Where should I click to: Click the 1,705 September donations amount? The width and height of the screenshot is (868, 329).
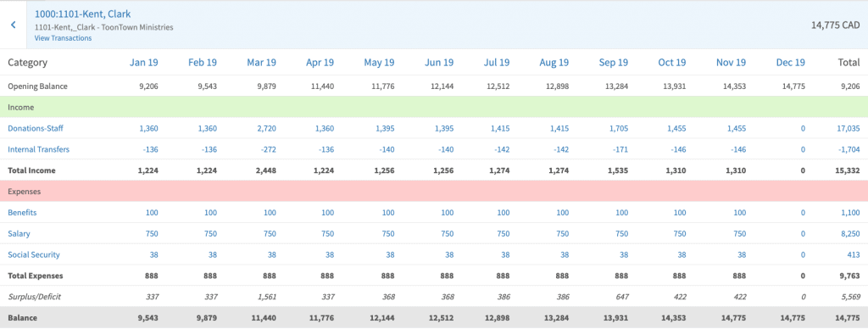(618, 129)
